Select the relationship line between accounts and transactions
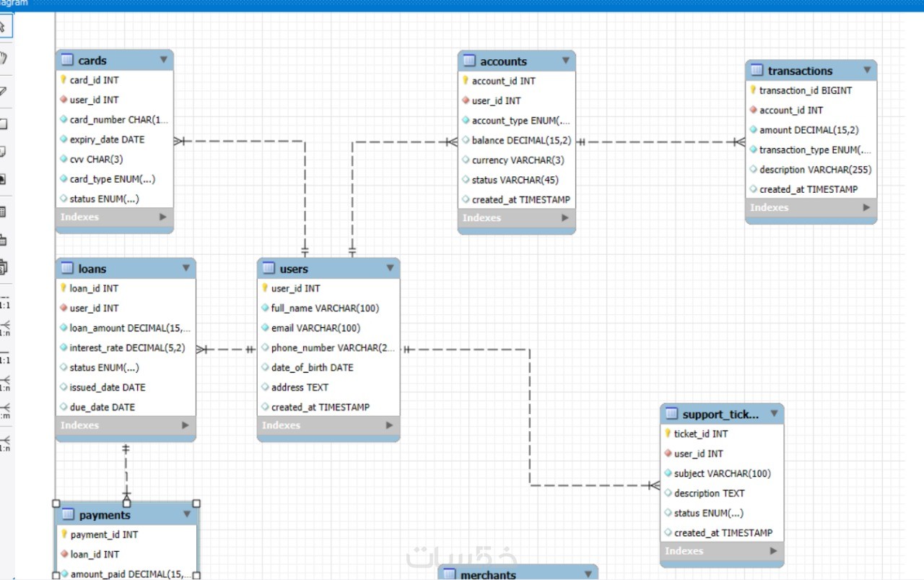Image resolution: width=924 pixels, height=580 pixels. (661, 142)
